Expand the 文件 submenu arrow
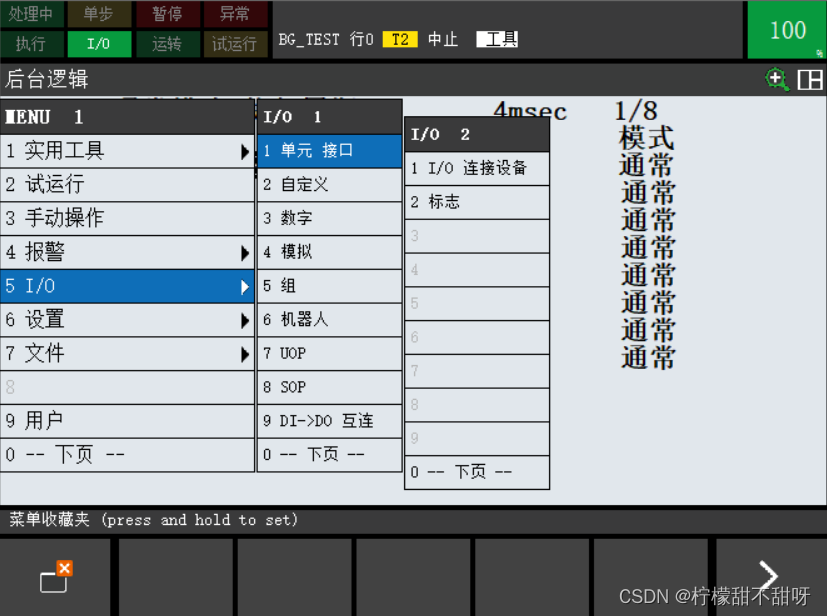827x616 pixels. coord(245,354)
